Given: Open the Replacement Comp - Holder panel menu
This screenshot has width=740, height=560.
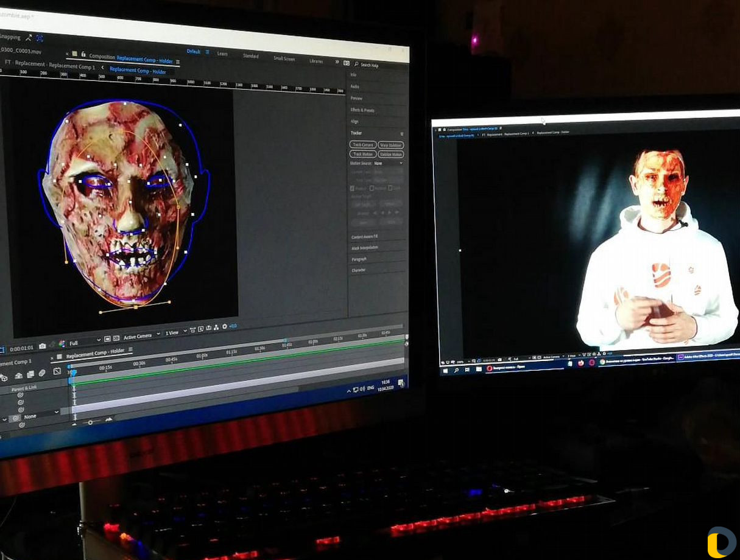Looking at the screenshot, I should [178, 61].
